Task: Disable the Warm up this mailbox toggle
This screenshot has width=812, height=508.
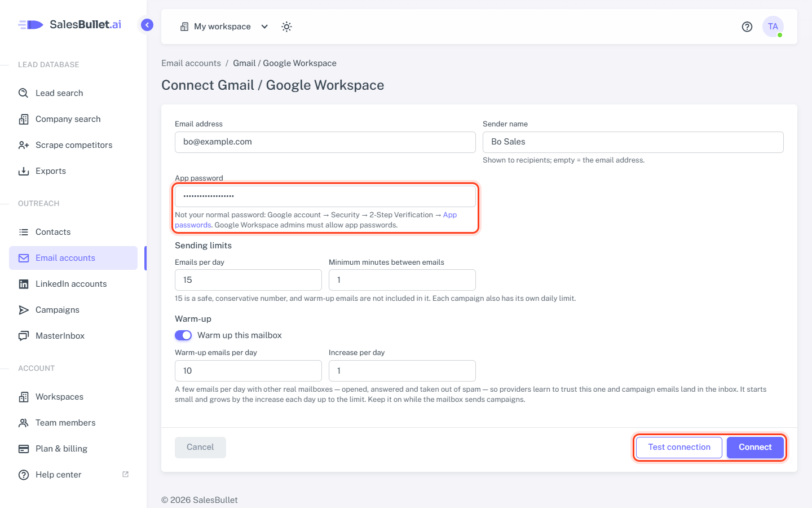Action: pyautogui.click(x=183, y=335)
